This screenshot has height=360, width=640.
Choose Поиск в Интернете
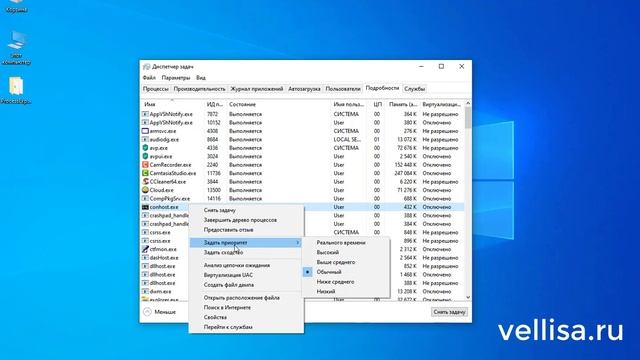click(x=227, y=307)
